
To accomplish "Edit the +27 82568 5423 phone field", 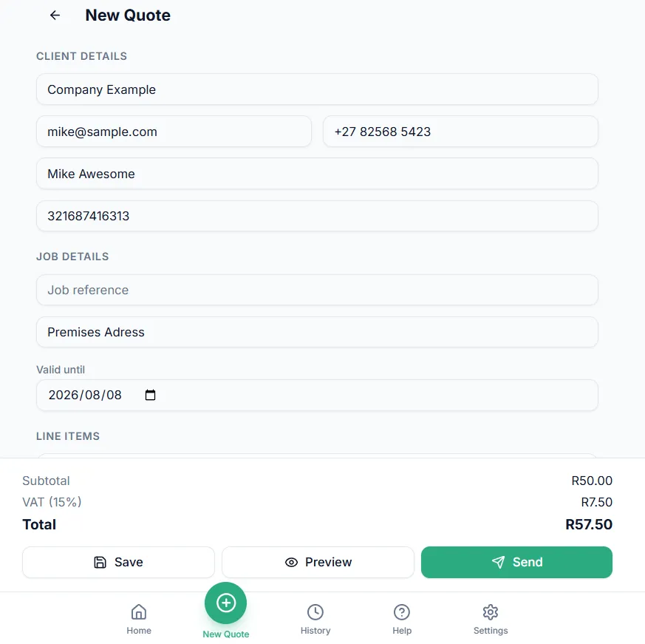I will coord(460,132).
